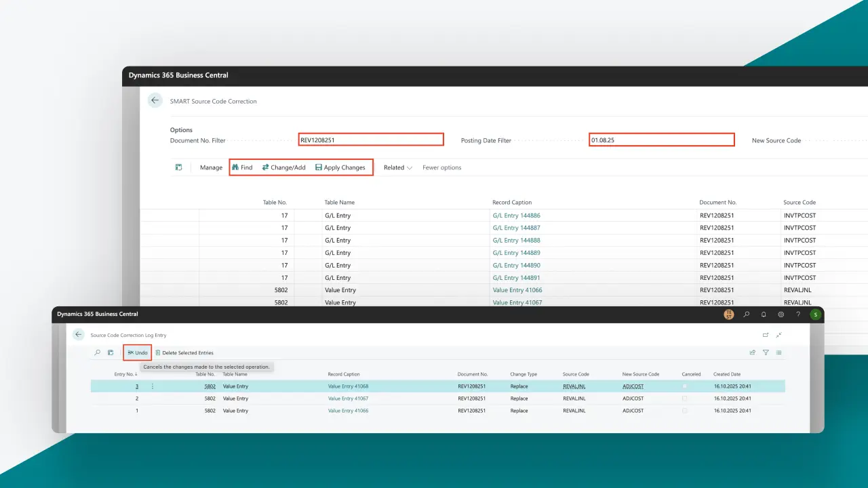Click the Change/Add action

coord(283,167)
